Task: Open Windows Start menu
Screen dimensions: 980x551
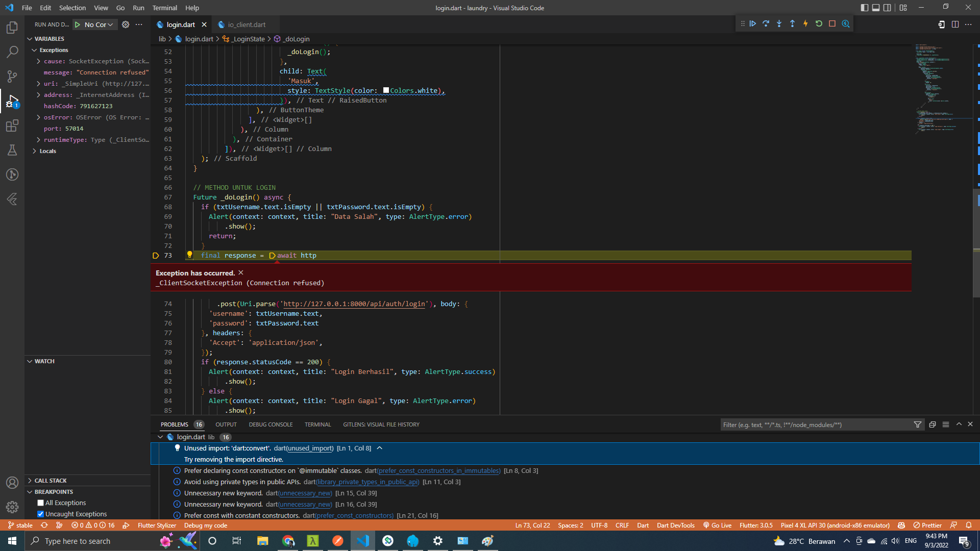Action: pos(12,541)
